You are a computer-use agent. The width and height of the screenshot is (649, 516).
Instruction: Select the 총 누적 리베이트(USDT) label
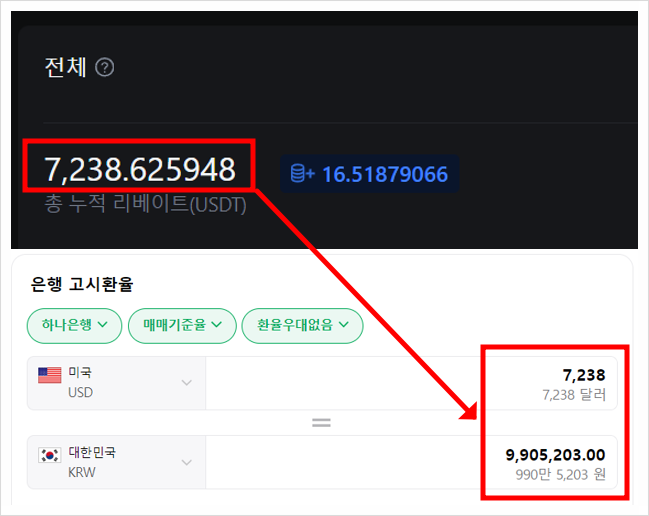(145, 204)
